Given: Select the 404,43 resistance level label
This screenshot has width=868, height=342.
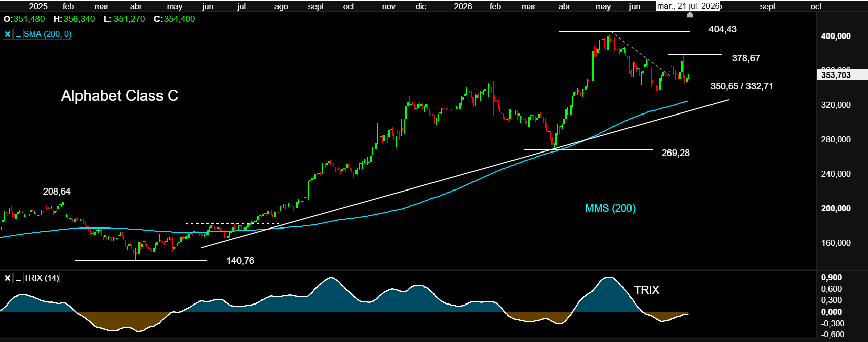Looking at the screenshot, I should 723,29.
